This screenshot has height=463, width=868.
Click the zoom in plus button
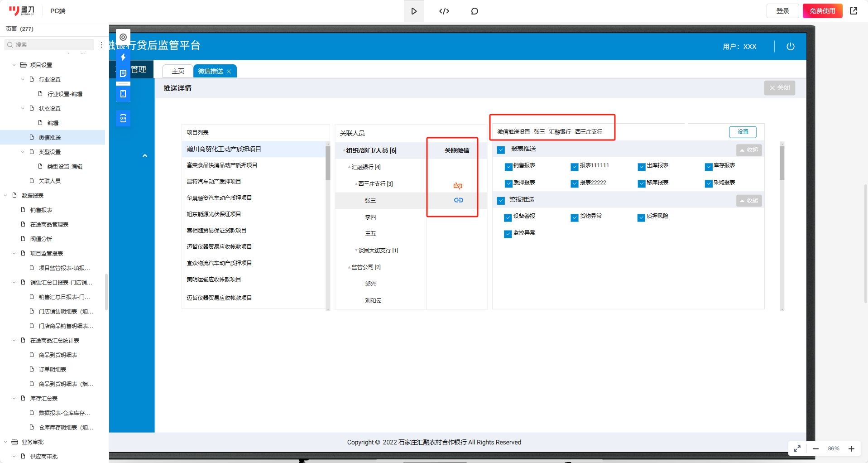(852, 449)
